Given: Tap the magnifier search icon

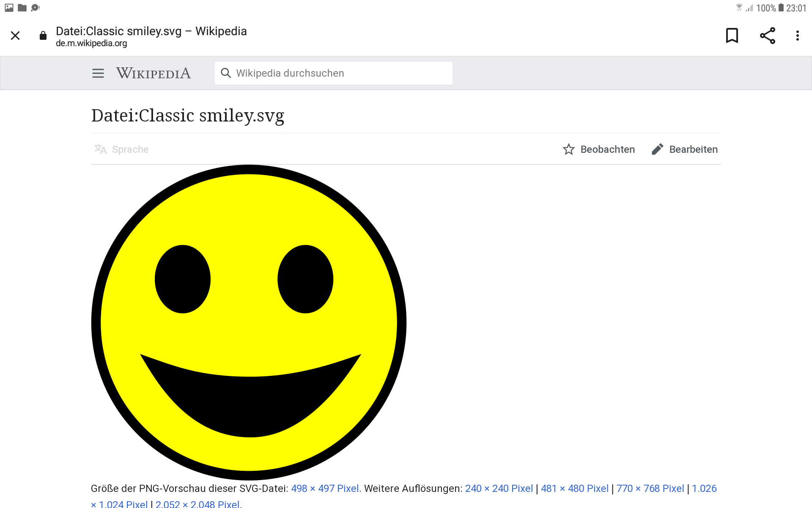Looking at the screenshot, I should (226, 73).
